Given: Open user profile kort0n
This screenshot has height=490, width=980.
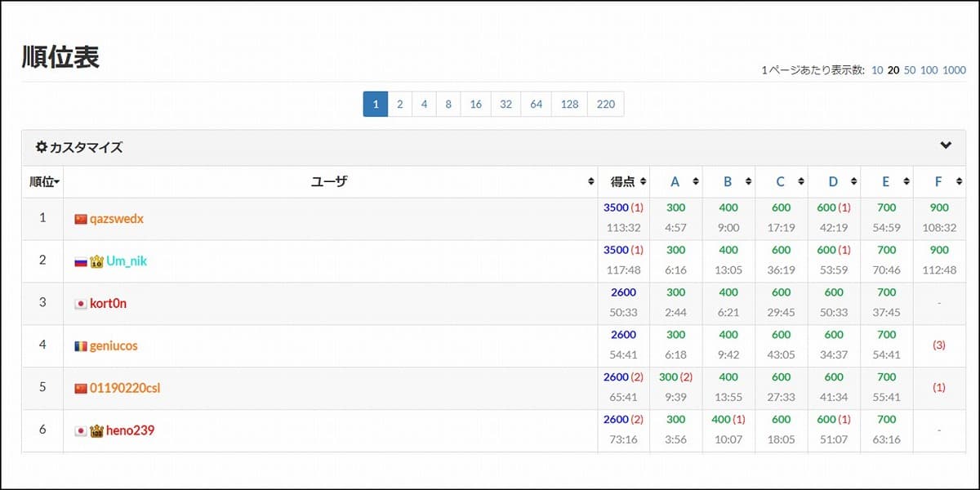Looking at the screenshot, I should [x=108, y=304].
